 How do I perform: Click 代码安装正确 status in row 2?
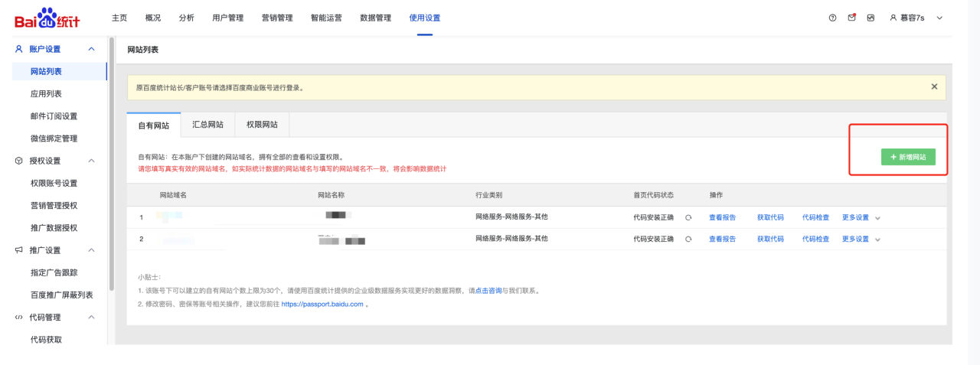coord(654,240)
